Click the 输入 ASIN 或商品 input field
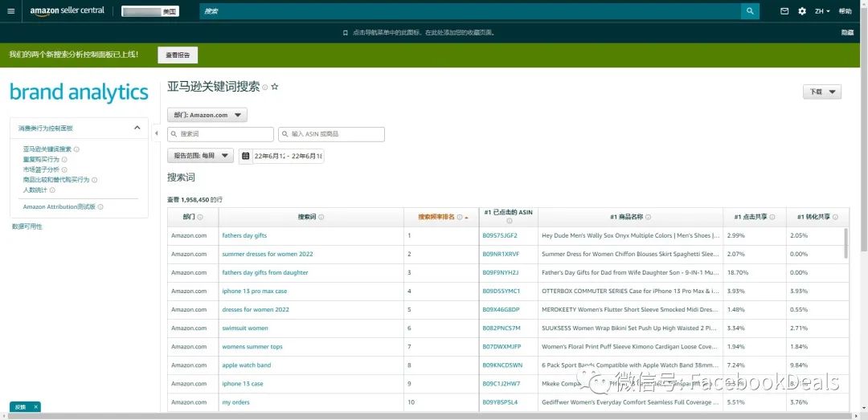The height and width of the screenshot is (420, 868). coord(332,134)
